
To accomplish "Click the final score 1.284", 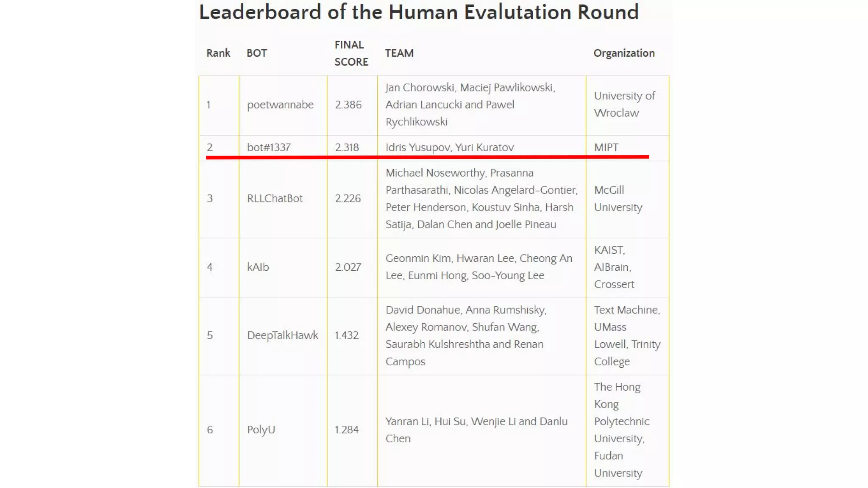I will click(347, 430).
